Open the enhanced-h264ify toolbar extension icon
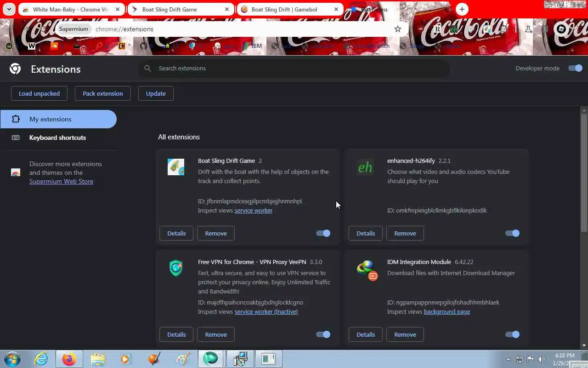Screen dimensions: 588x368 [454, 29]
